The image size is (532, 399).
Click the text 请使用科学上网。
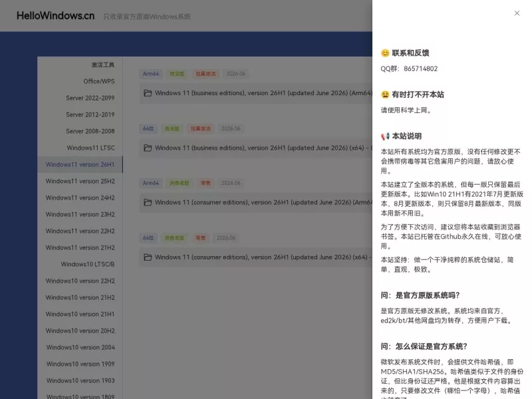(x=406, y=110)
